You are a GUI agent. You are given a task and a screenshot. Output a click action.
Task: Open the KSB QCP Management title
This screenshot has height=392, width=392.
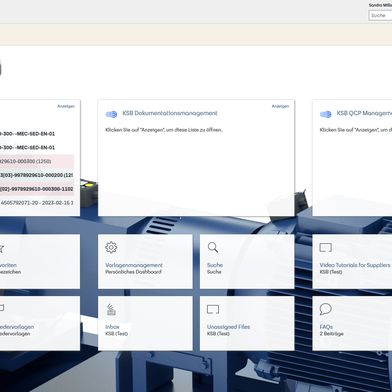[x=364, y=113]
